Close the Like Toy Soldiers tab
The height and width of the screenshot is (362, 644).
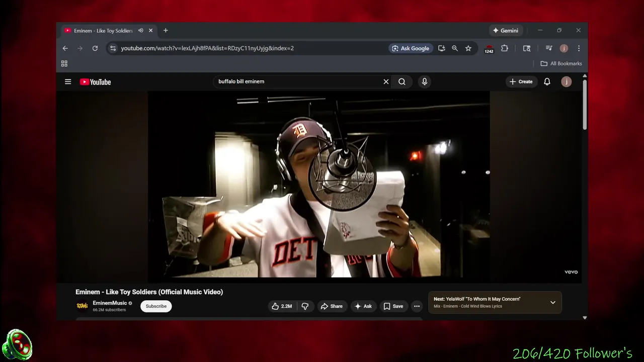(x=150, y=31)
